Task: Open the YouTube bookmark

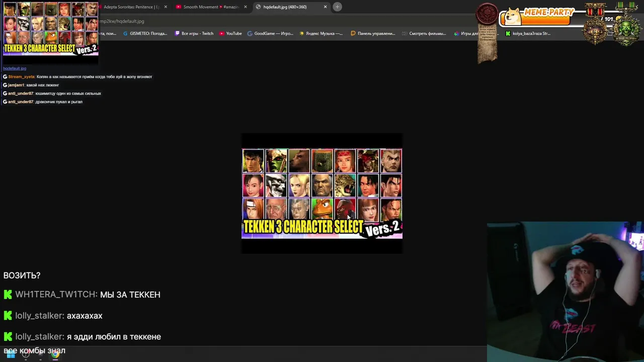Action: pos(230,34)
